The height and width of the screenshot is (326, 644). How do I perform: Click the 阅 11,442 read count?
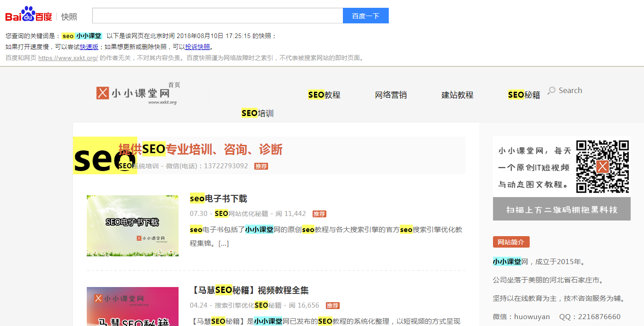[x=291, y=214]
